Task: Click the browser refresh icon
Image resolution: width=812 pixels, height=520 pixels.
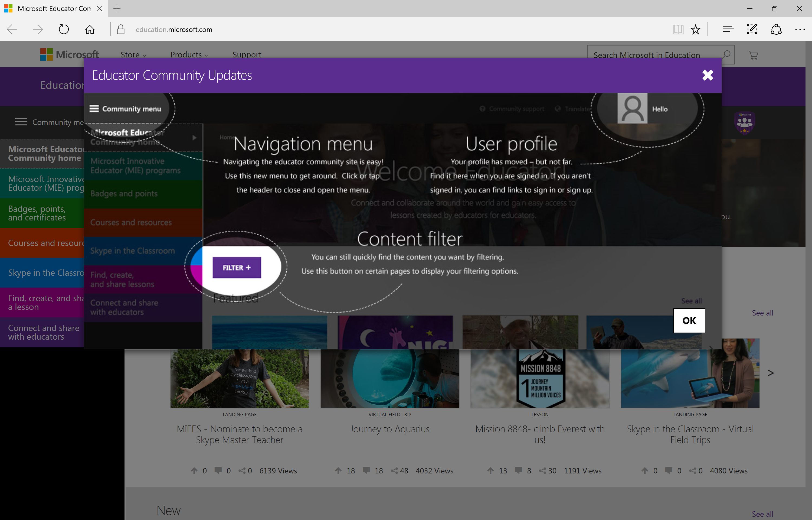Action: pyautogui.click(x=63, y=29)
